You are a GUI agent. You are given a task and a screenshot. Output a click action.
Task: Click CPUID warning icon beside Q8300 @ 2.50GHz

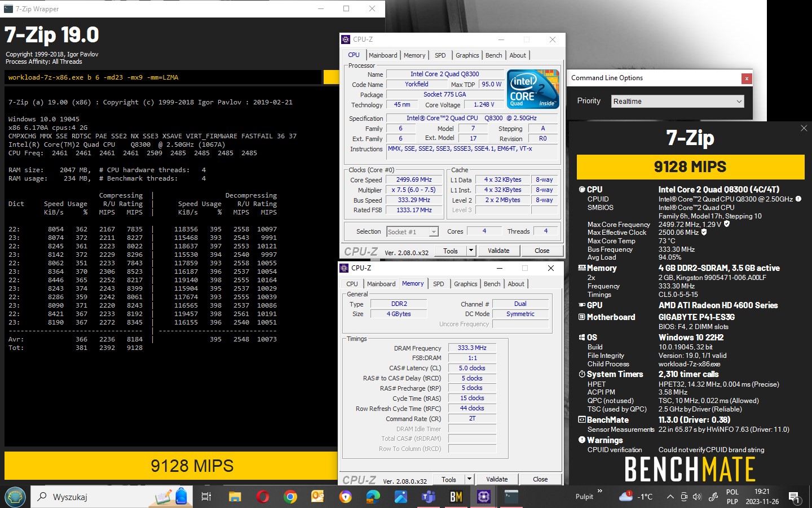coord(798,199)
